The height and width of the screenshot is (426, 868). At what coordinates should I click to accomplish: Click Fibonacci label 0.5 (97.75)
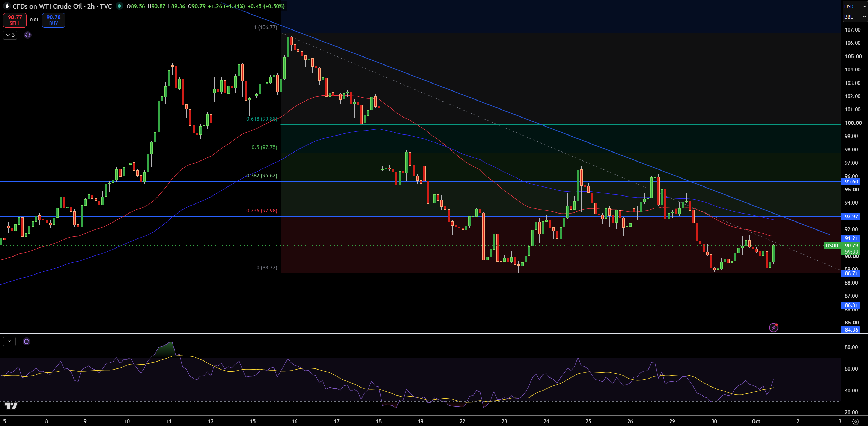265,147
